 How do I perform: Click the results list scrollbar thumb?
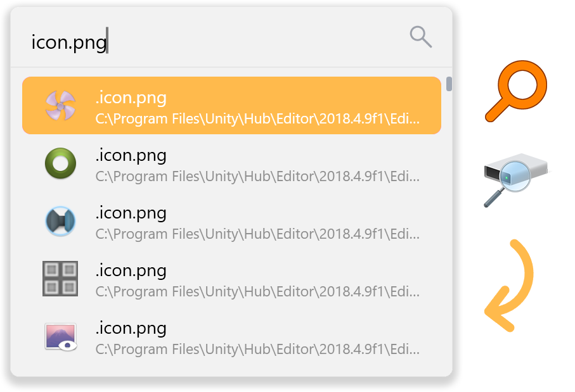point(449,84)
